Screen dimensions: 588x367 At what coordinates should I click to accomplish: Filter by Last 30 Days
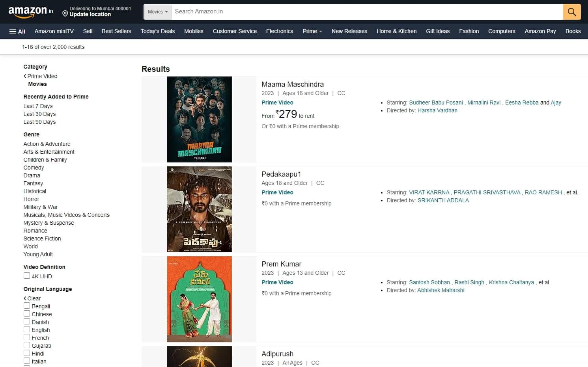point(39,114)
